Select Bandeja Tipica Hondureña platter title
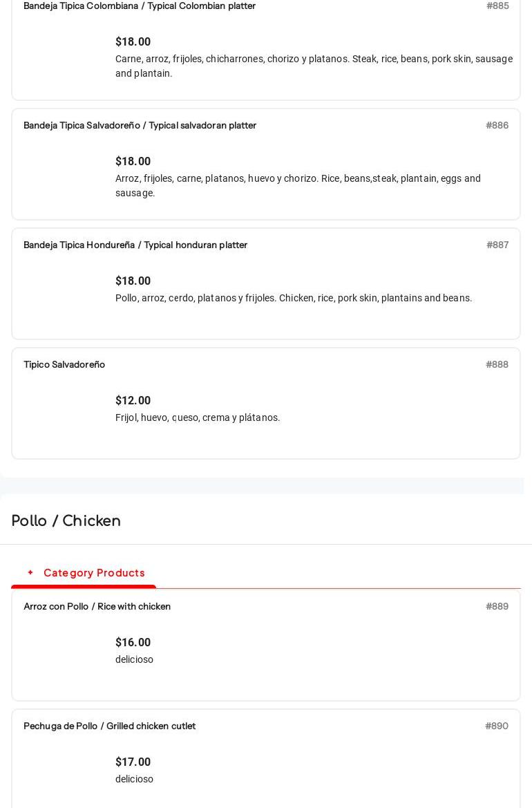The height and width of the screenshot is (808, 532). click(135, 245)
